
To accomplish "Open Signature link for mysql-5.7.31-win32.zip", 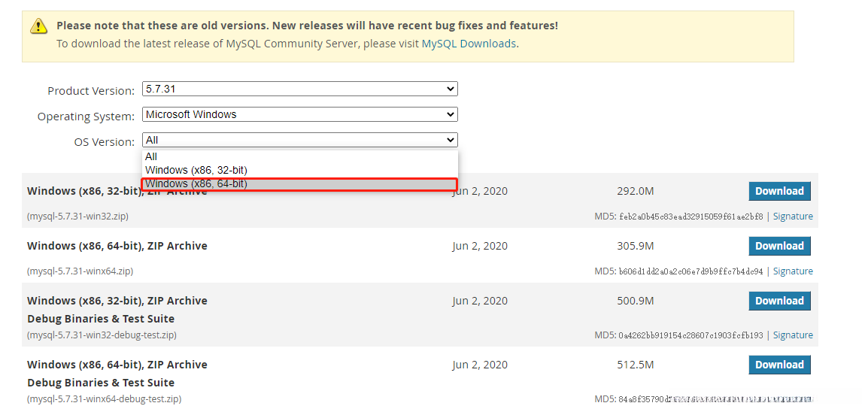I will pos(793,217).
